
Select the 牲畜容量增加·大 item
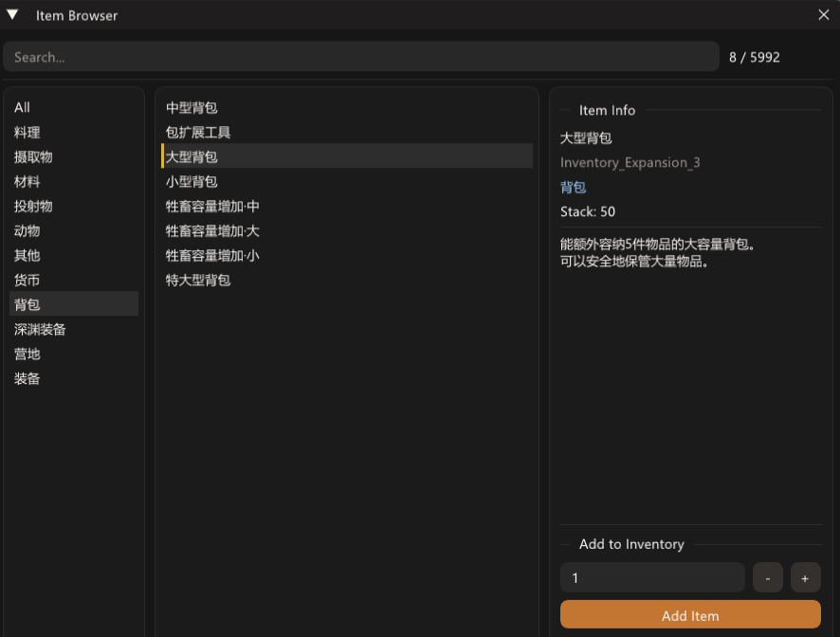pos(212,231)
